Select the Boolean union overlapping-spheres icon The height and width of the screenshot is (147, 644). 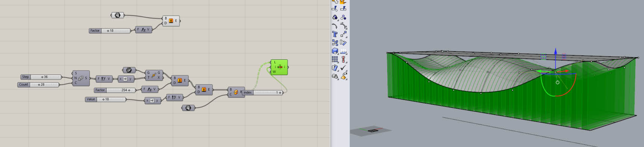pos(335,17)
